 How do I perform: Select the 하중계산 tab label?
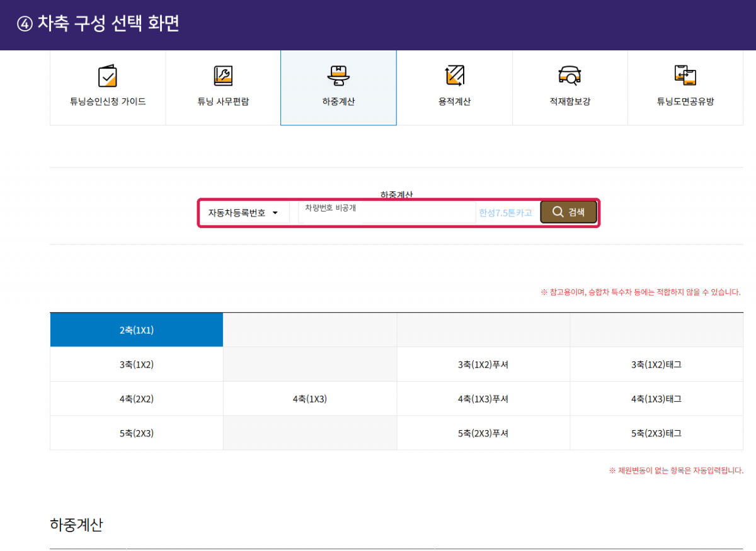coord(338,101)
